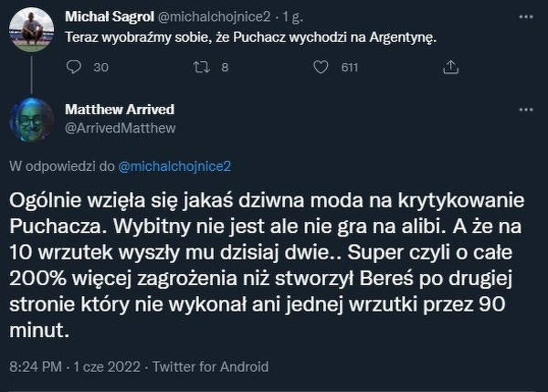The image size is (548, 392).
Task: Click the "Twitter for Android" source link
Action: [x=212, y=366]
